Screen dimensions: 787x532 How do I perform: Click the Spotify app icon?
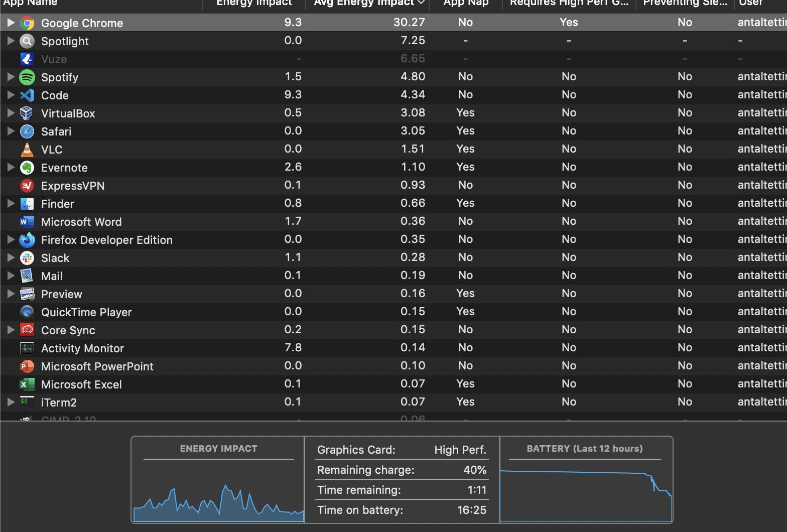27,77
